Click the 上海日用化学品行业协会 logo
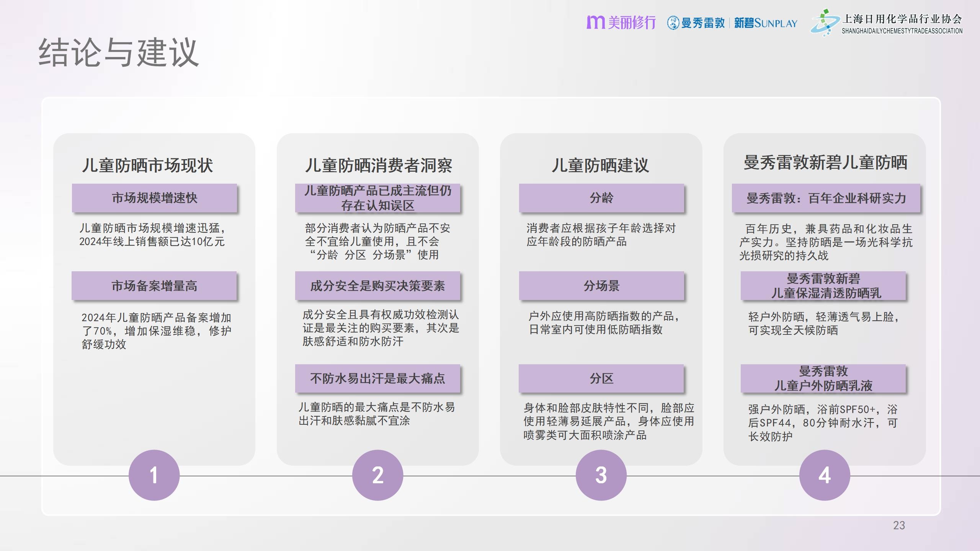The image size is (980, 551). [887, 23]
